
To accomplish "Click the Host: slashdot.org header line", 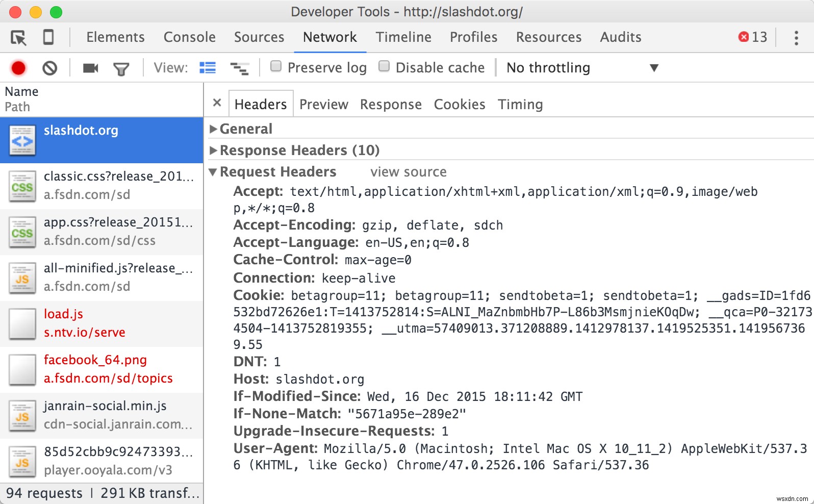I will click(299, 379).
